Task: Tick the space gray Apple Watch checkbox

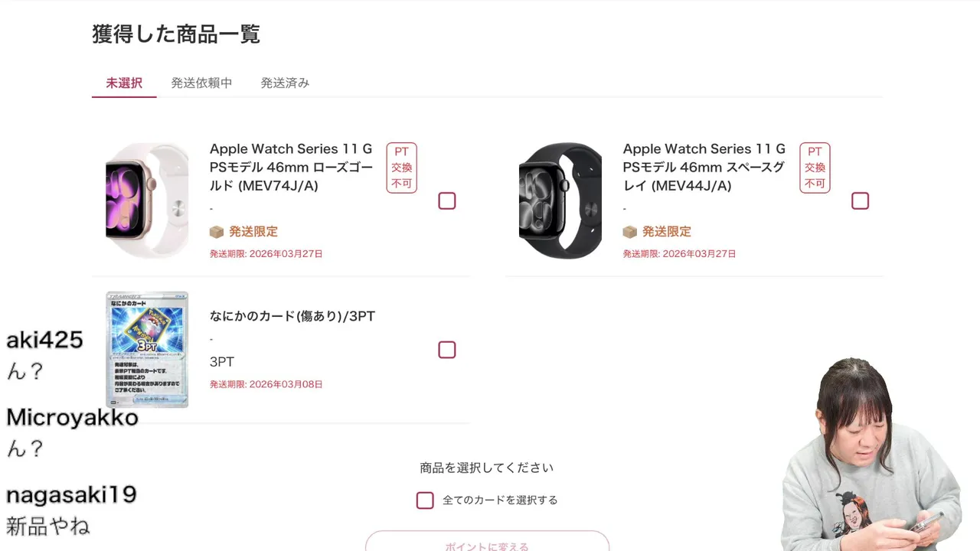Action: click(x=861, y=201)
